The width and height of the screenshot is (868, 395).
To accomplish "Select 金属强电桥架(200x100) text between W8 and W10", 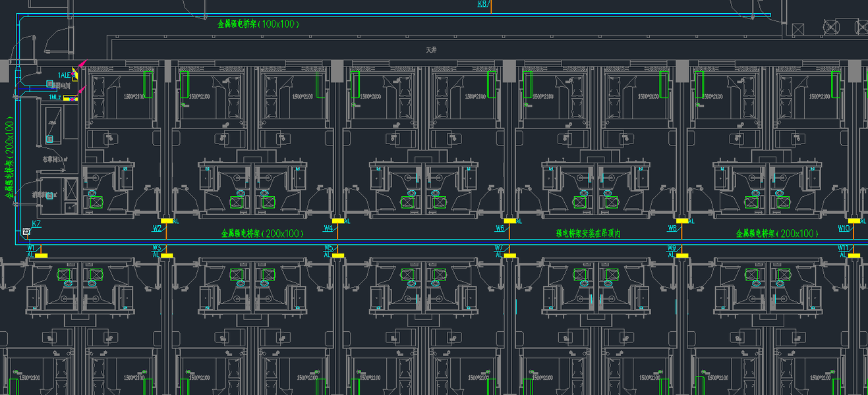I will pyautogui.click(x=777, y=233).
